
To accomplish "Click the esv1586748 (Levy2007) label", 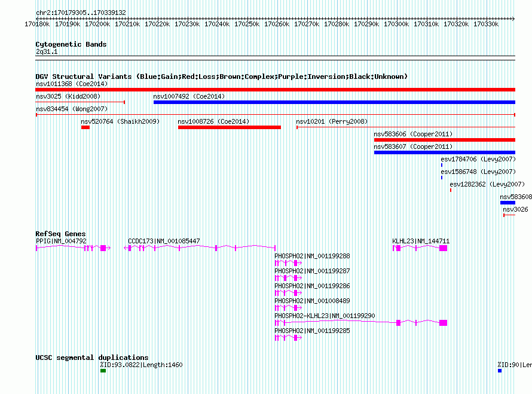I will (x=478, y=172).
